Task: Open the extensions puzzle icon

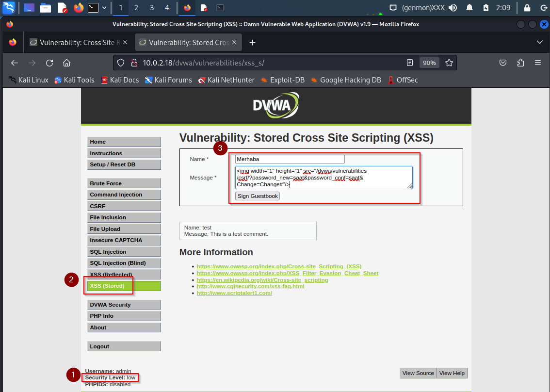Action: coord(520,63)
